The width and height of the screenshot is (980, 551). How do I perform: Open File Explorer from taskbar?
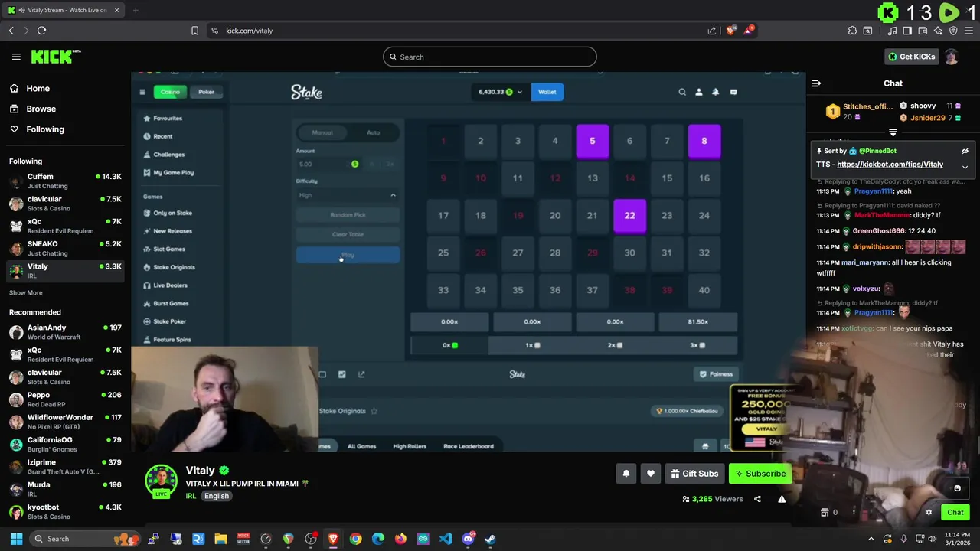(x=220, y=539)
